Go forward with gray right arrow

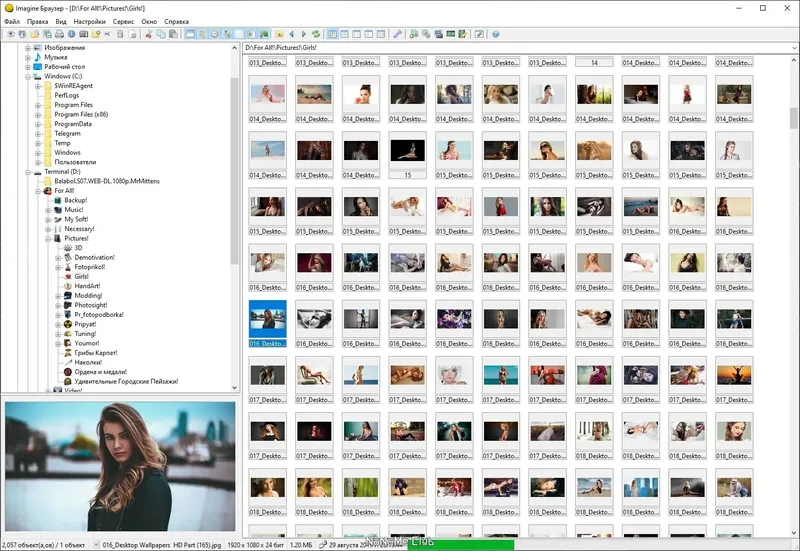click(x=304, y=34)
